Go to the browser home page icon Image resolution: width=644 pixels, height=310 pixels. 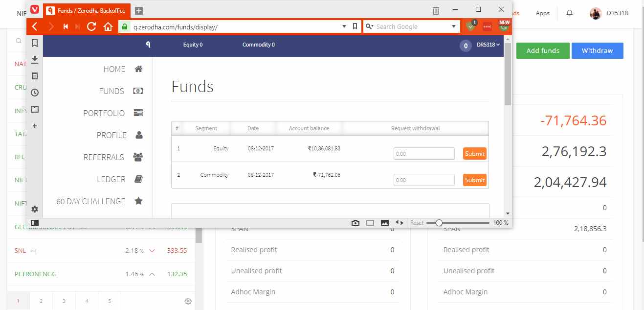point(108,26)
